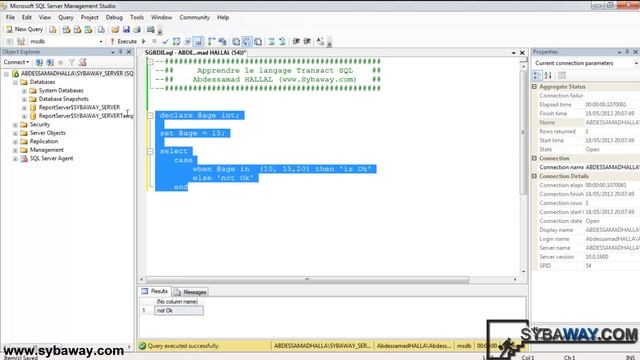The width and height of the screenshot is (640, 360).
Task: Click the Decrease Indent icon
Action: click(x=296, y=41)
